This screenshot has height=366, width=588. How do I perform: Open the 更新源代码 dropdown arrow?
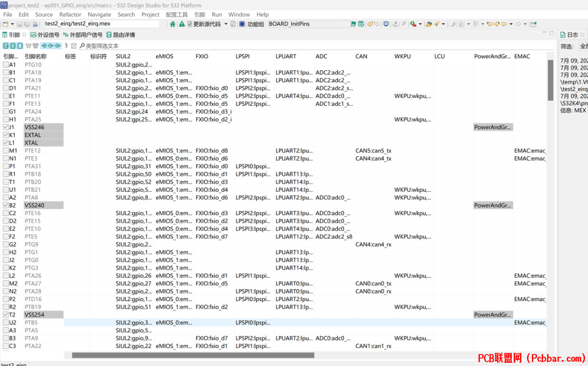click(x=226, y=24)
